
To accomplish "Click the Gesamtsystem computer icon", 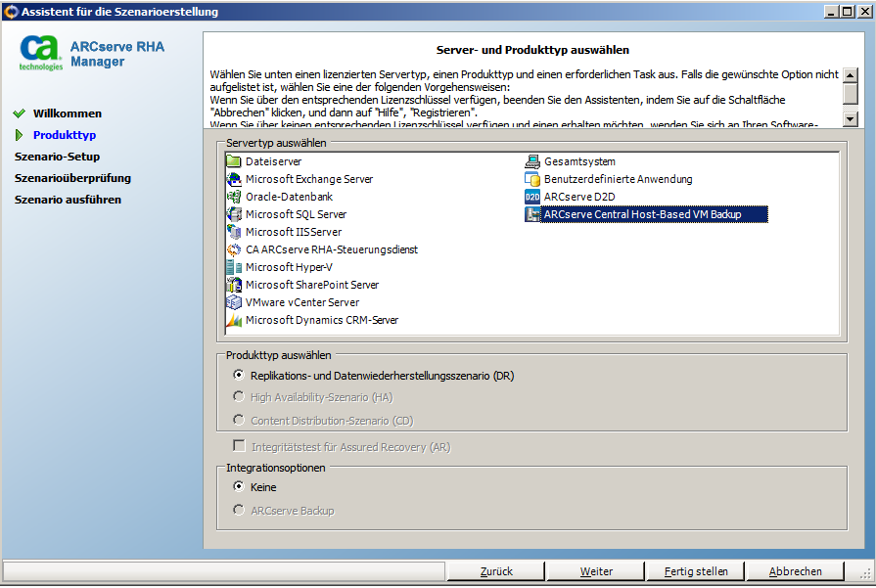I will click(532, 161).
